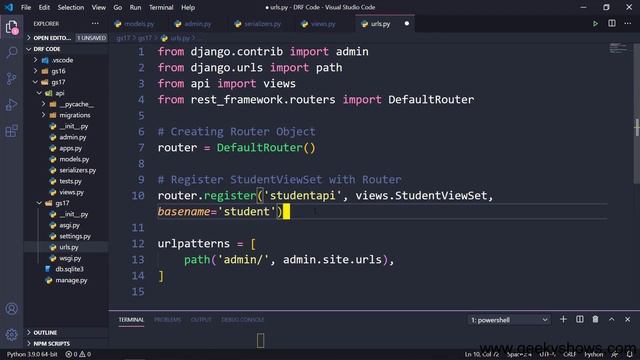640x360 pixels.
Task: Split the editor to the right
Action: [x=611, y=24]
